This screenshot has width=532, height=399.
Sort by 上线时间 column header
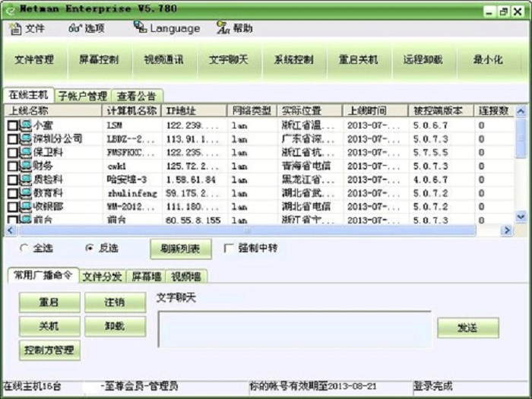(375, 111)
